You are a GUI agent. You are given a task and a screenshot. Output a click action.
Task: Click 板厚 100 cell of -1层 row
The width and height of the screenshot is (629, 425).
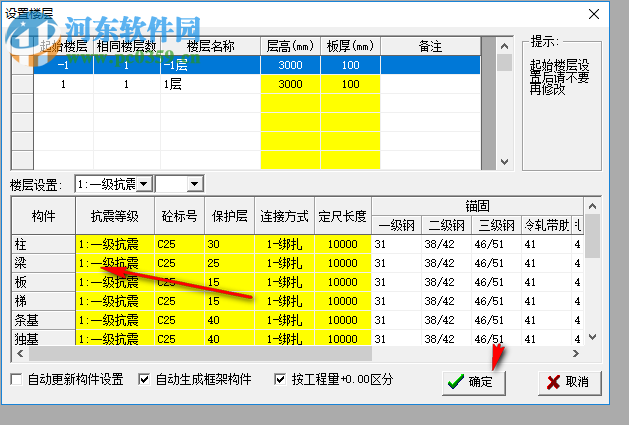coord(351,65)
